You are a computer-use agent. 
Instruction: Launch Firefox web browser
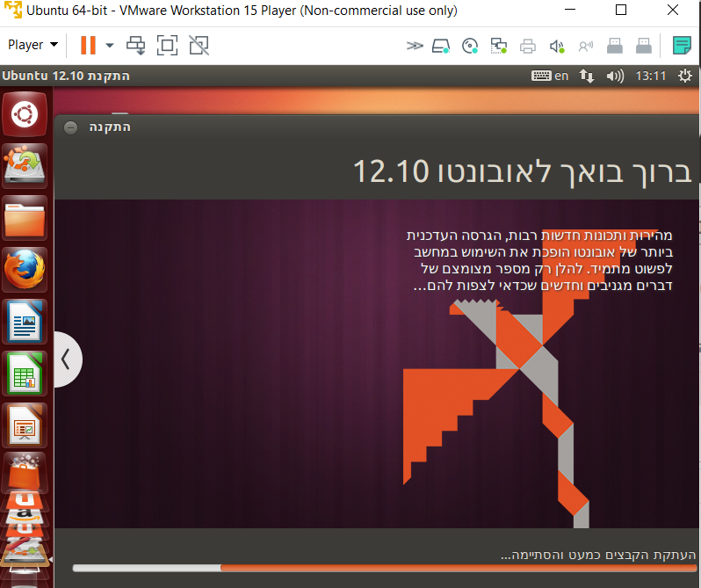tap(25, 270)
